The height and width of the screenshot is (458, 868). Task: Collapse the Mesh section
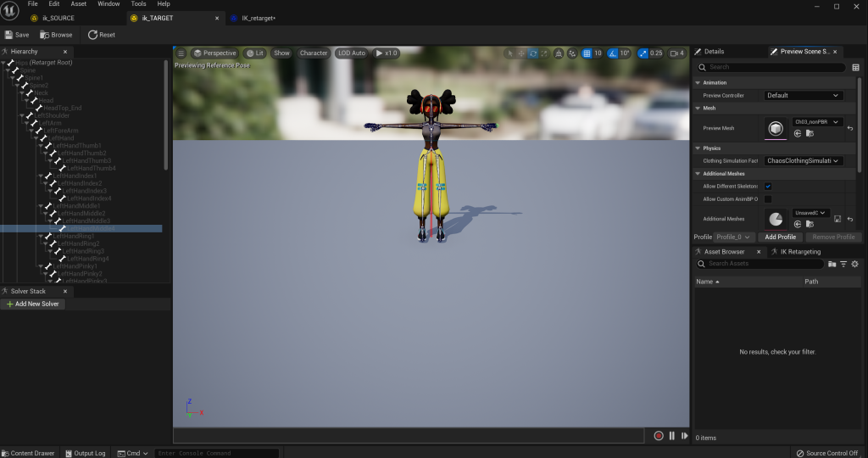pyautogui.click(x=698, y=109)
